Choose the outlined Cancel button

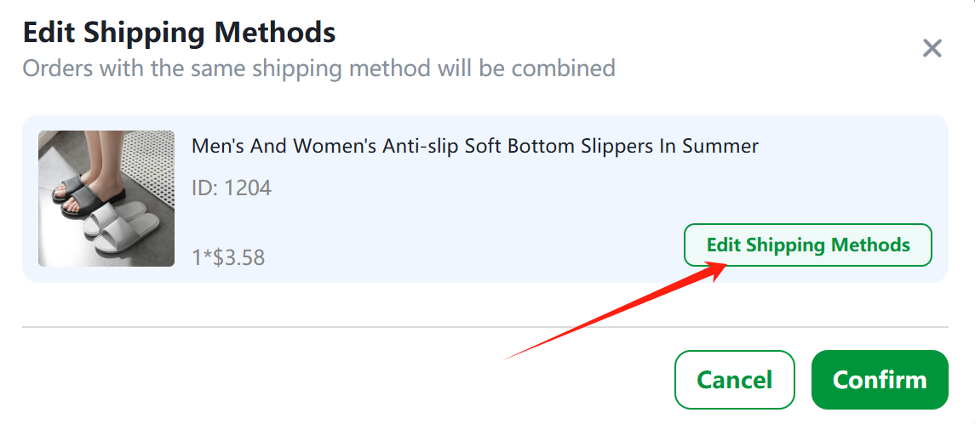[x=734, y=380]
